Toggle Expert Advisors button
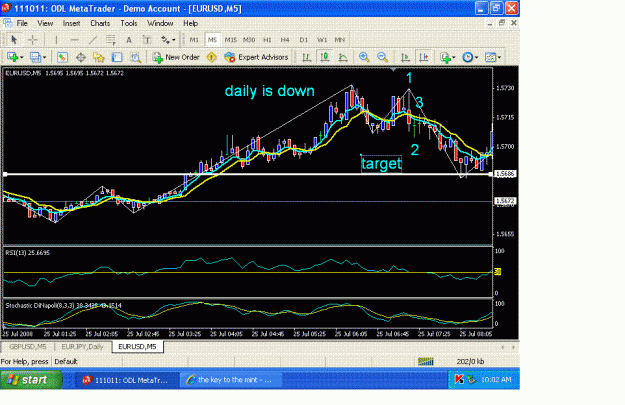This screenshot has height=405, width=625. (256, 57)
